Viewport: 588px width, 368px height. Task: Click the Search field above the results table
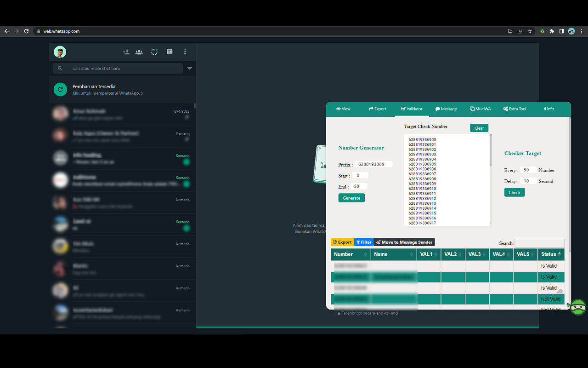pyautogui.click(x=539, y=243)
